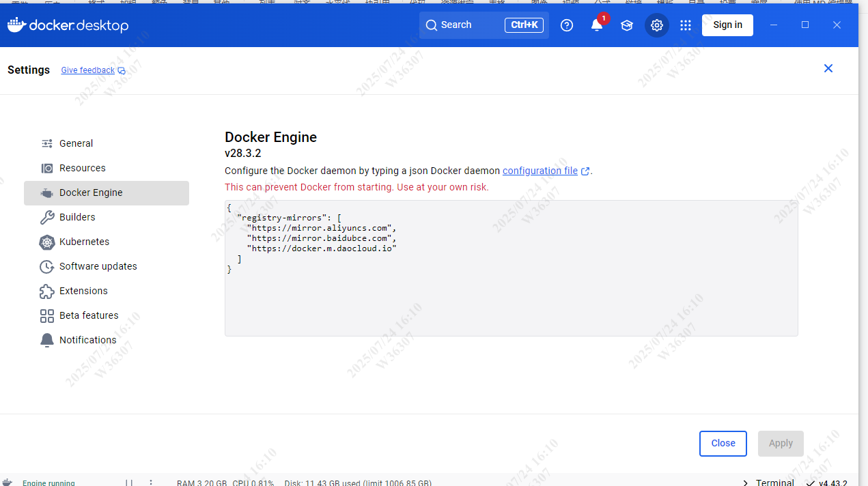The width and height of the screenshot is (868, 486).
Task: Click the settings gear icon in the header
Action: pyautogui.click(x=656, y=25)
